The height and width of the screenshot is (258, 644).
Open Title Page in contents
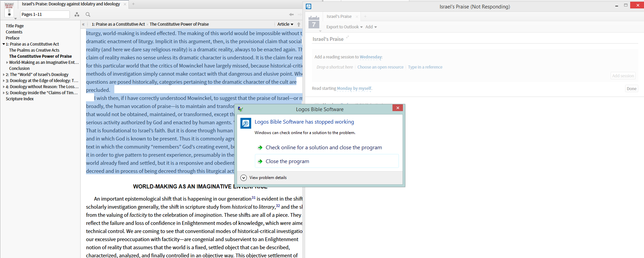[x=15, y=26]
